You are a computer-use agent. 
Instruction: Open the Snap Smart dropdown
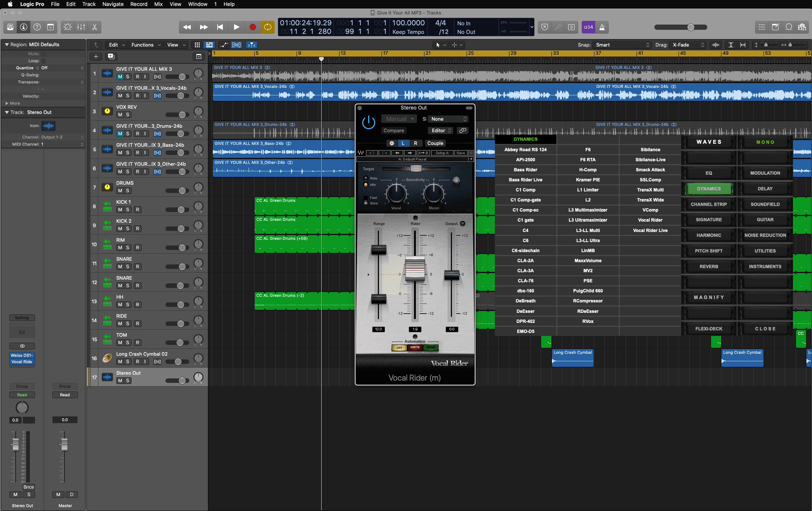click(622, 45)
